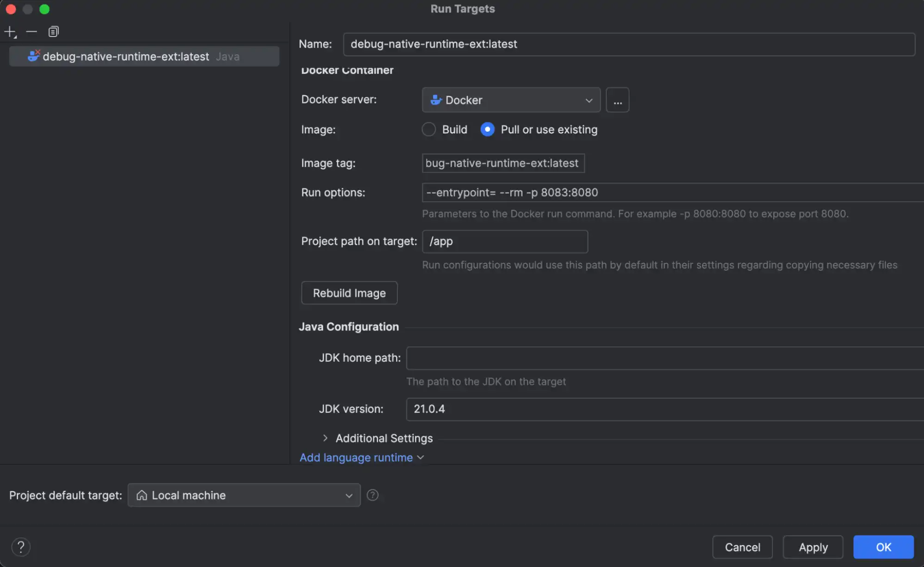This screenshot has height=567, width=924.
Task: Open Project default target dropdown
Action: (244, 495)
